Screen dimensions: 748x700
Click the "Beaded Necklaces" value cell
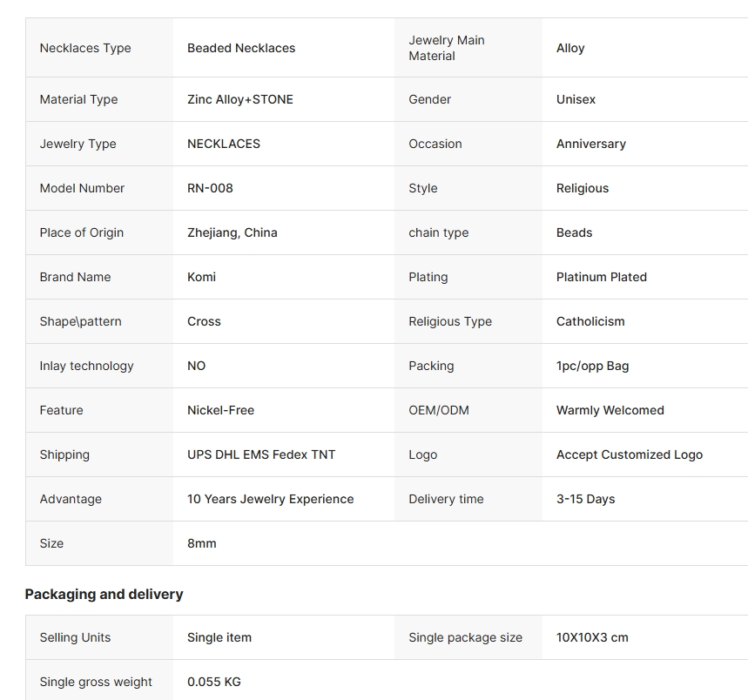click(x=241, y=48)
